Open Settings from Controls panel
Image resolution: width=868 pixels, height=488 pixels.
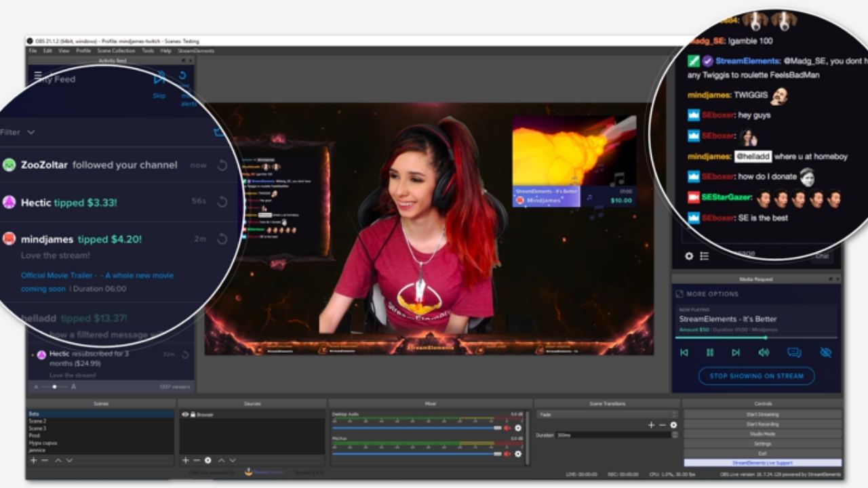click(x=762, y=444)
